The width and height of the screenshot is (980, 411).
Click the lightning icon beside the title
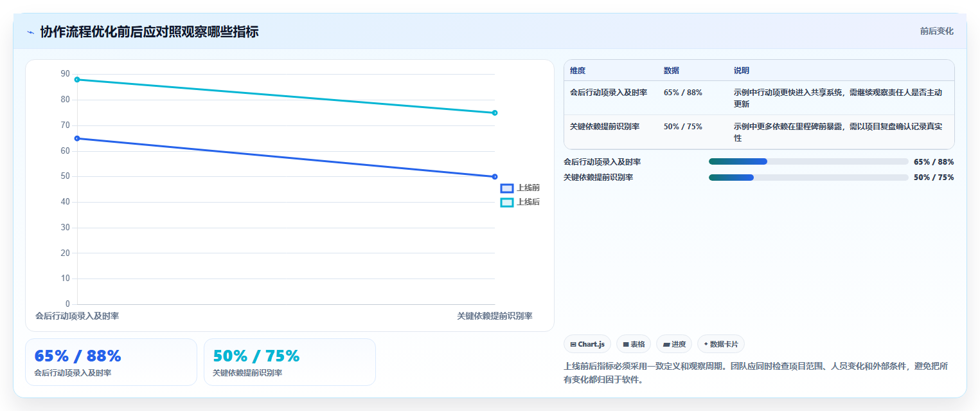pyautogui.click(x=30, y=32)
